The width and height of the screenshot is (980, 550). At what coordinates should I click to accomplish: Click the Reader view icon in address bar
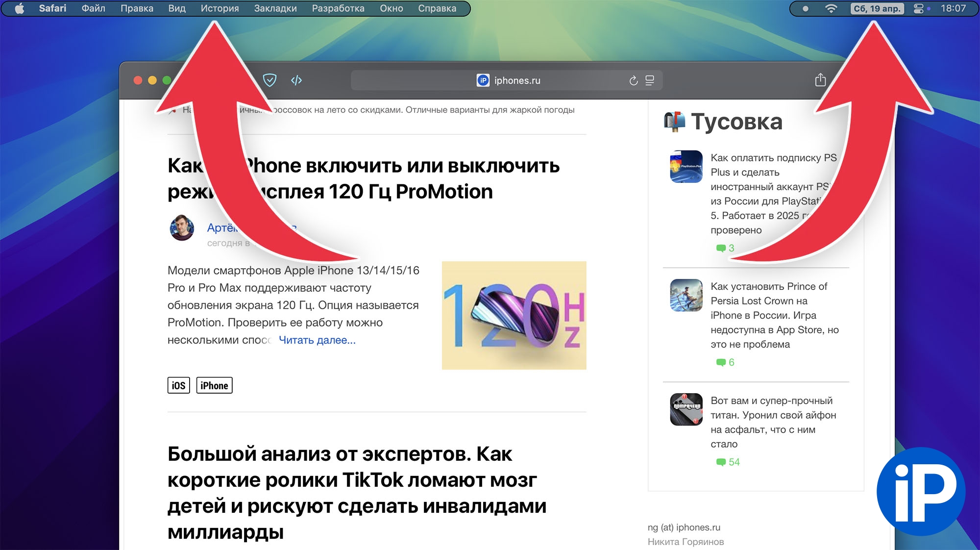click(x=650, y=80)
